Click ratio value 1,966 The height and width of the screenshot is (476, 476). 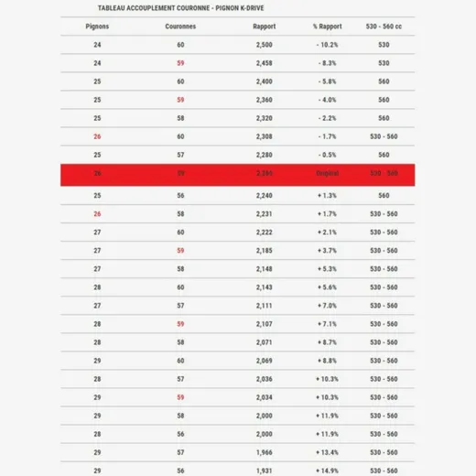coord(265,452)
